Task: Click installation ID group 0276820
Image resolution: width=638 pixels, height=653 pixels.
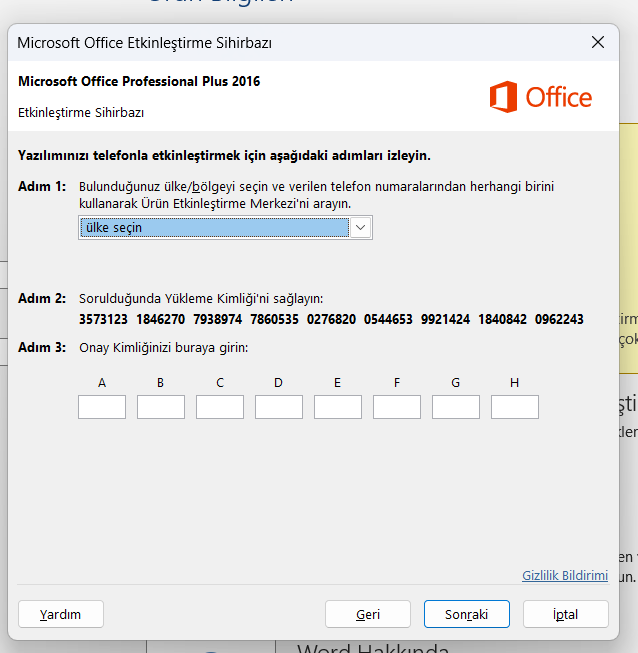Action: (331, 319)
